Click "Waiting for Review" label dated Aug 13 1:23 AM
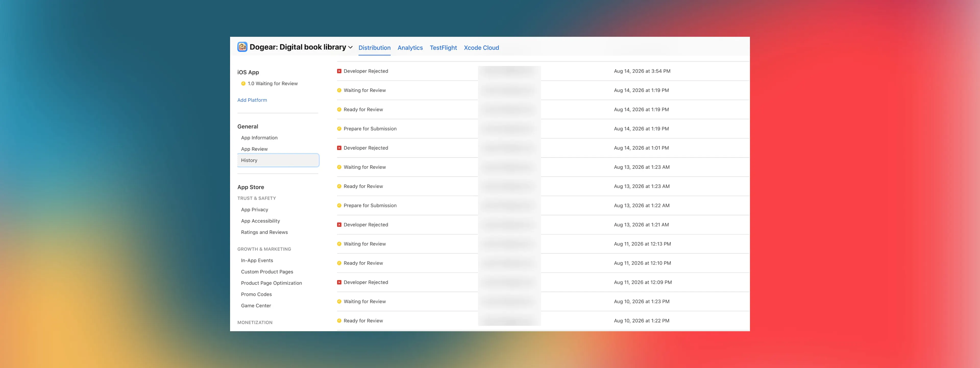 pyautogui.click(x=365, y=167)
